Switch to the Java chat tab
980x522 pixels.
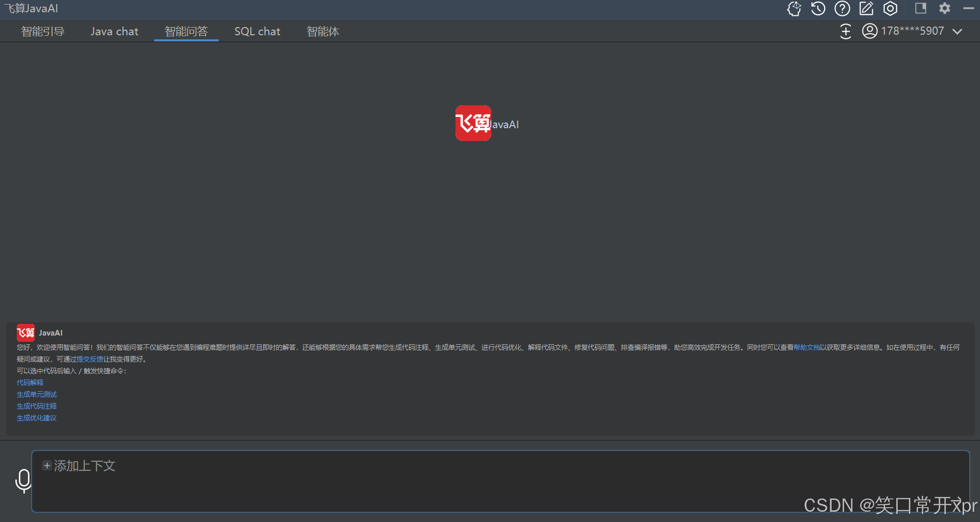coord(114,32)
